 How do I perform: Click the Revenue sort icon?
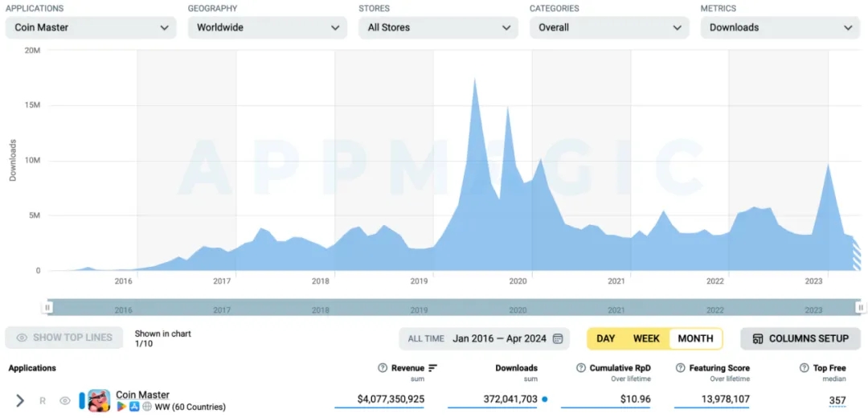433,368
